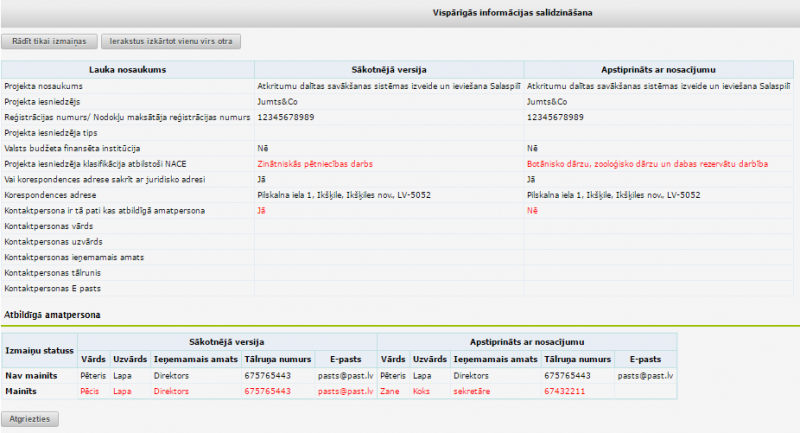
Task: Click the red "Pēcis" name cell
Action: [93, 392]
